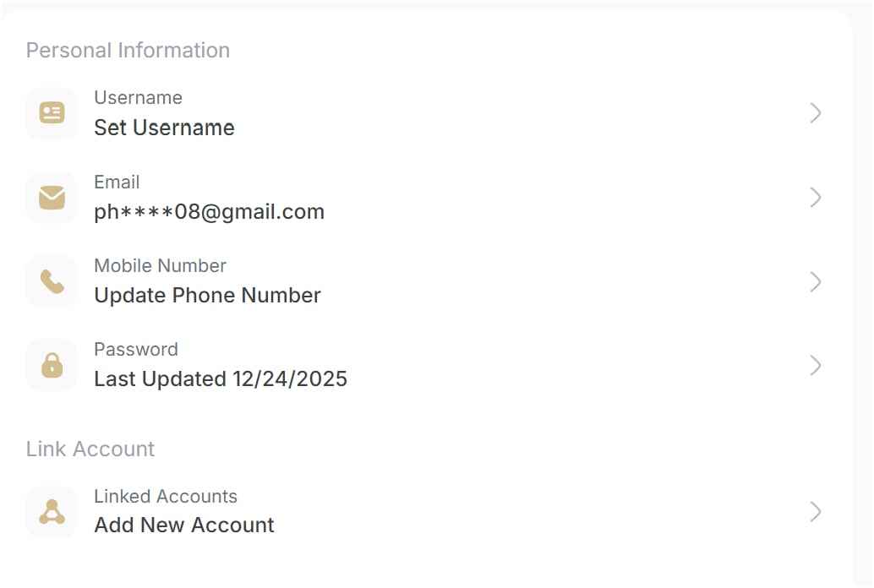Open Email details via right chevron
Viewport: 874px width, 588px height.
[815, 198]
